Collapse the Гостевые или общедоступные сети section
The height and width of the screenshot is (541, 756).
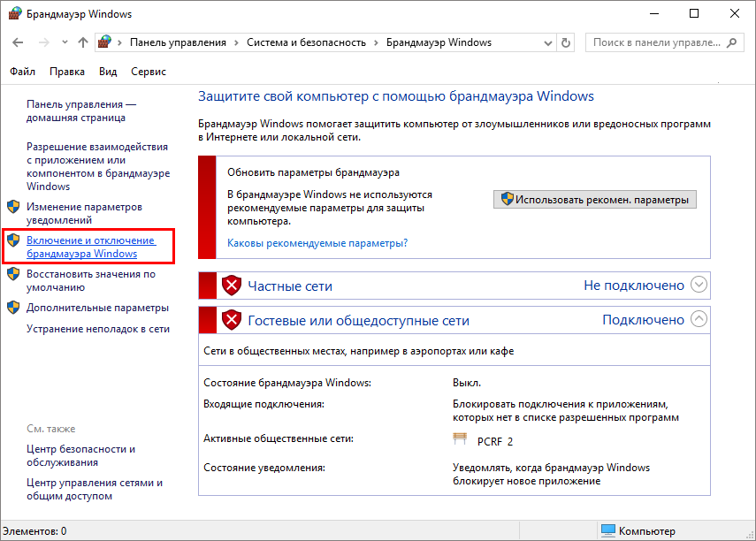pos(699,319)
